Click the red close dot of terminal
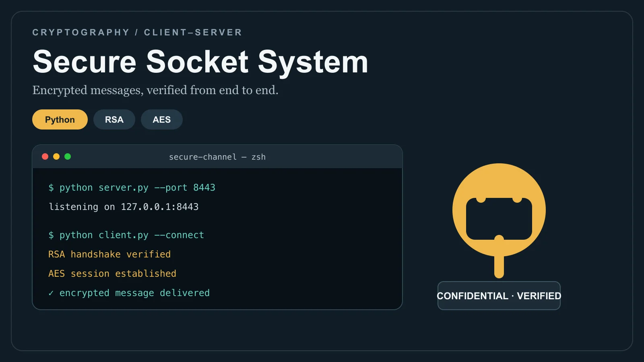This screenshot has height=362, width=644. point(45,156)
